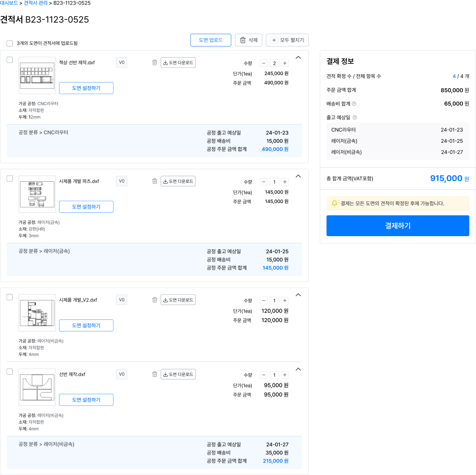
Task: Collapse the 시제품 개발 파츠.dxf section
Action: pyautogui.click(x=298, y=176)
